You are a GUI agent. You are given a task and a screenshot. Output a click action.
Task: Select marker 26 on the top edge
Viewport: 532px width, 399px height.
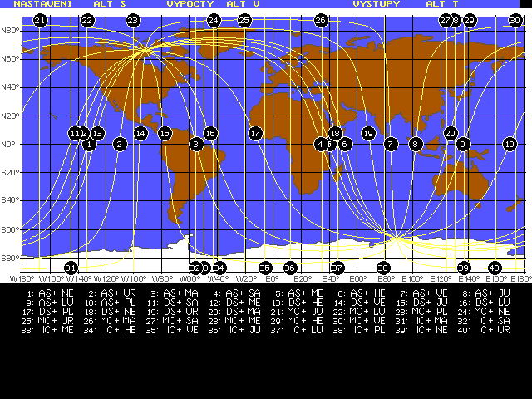coord(321,20)
